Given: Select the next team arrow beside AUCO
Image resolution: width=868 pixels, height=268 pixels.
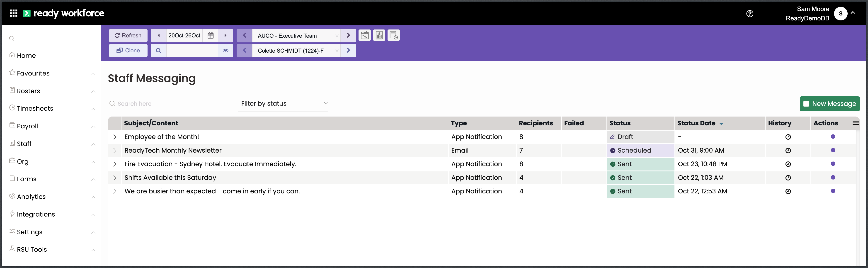Looking at the screenshot, I should [348, 35].
